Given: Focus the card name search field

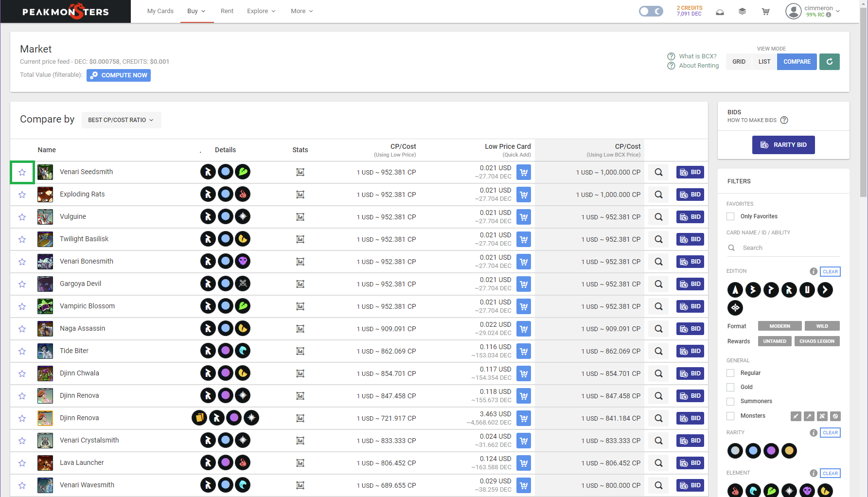Looking at the screenshot, I should (x=783, y=248).
